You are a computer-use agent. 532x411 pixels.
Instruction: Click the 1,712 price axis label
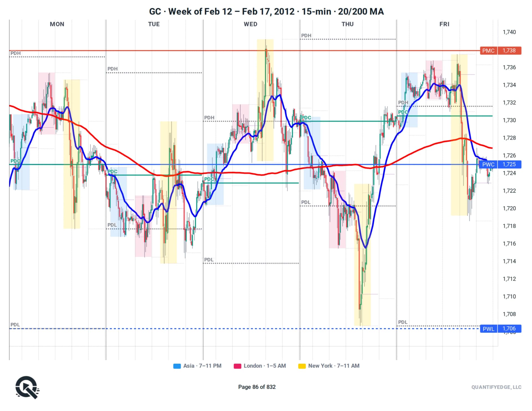(x=509, y=279)
